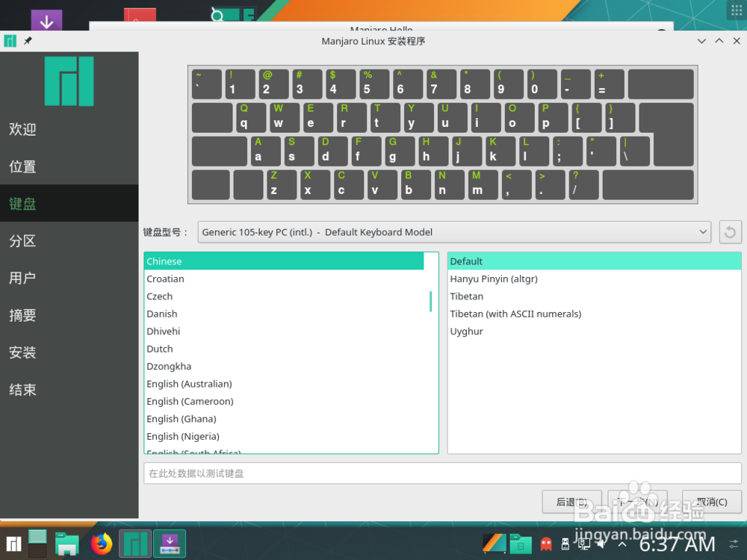This screenshot has height=560, width=747.
Task: Click the virtual desktop pager in the taskbar
Action: pos(37,544)
